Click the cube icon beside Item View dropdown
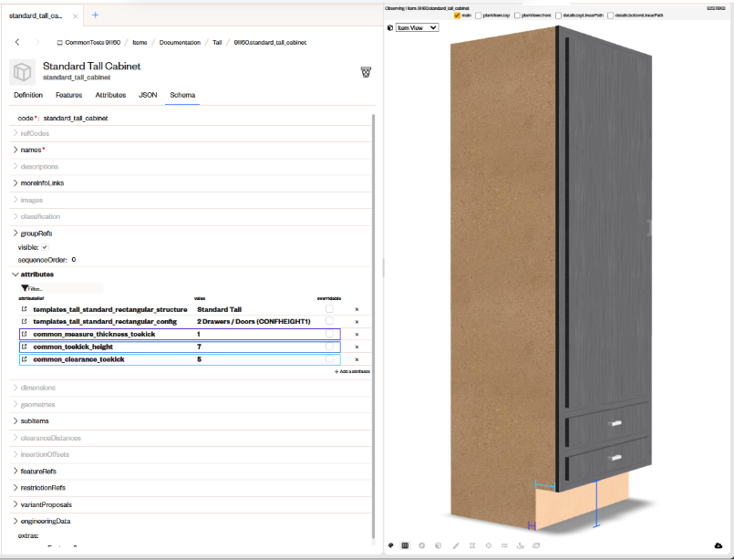 click(390, 27)
